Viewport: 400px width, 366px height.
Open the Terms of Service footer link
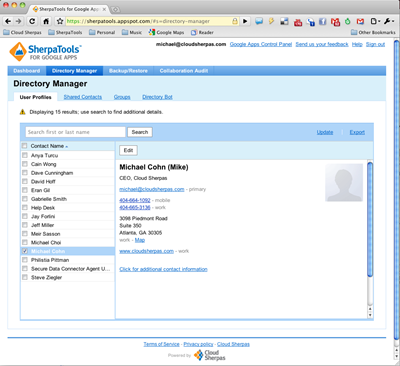[161, 344]
